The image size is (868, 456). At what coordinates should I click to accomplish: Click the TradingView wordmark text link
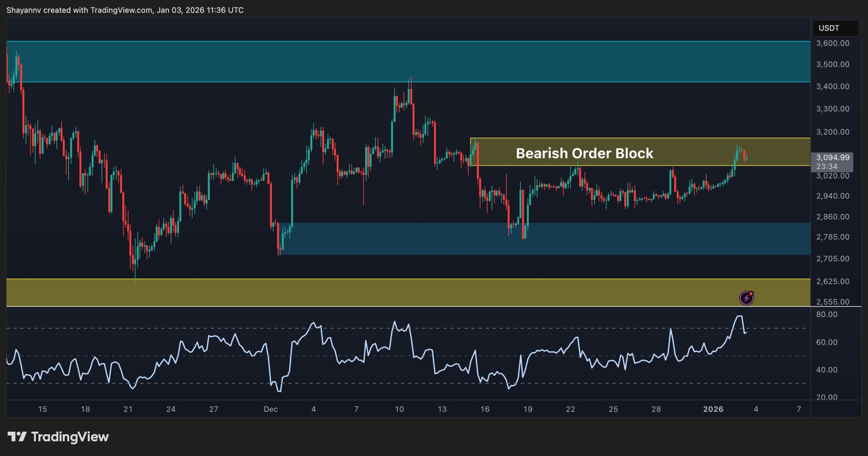tap(70, 437)
